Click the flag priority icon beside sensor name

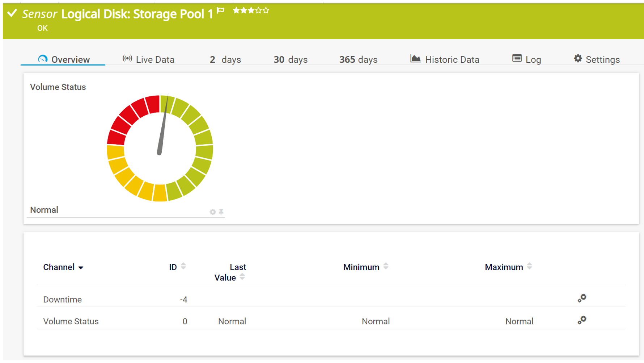click(221, 11)
